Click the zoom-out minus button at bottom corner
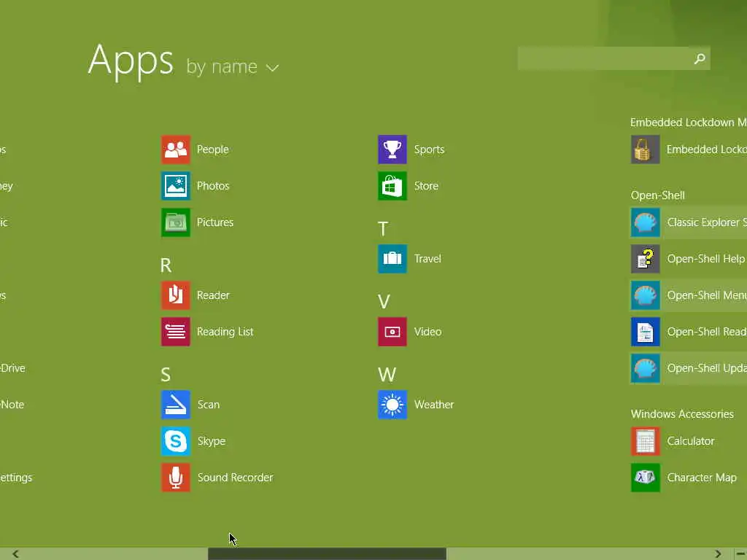The height and width of the screenshot is (560, 747). pyautogui.click(x=741, y=554)
